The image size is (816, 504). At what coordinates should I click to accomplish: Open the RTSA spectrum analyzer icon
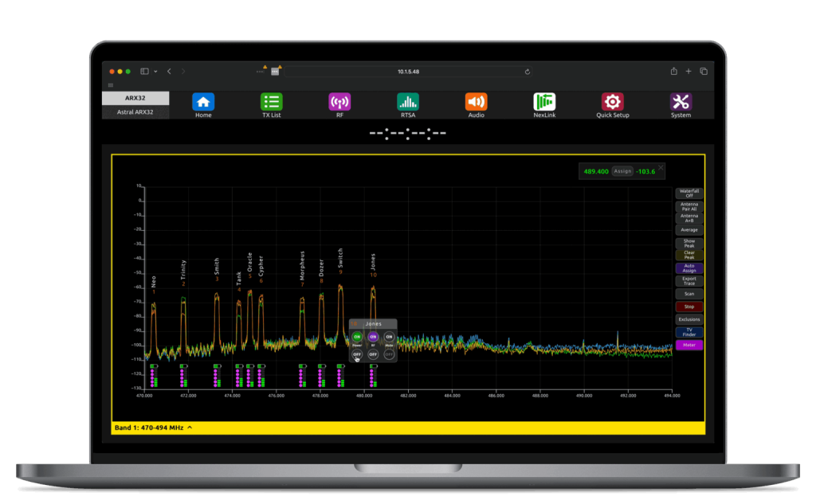[408, 102]
